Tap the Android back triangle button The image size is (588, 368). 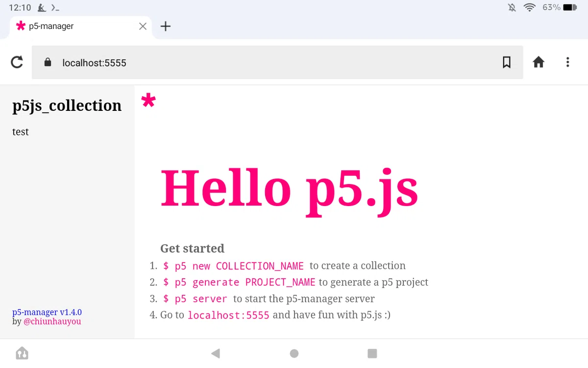215,353
